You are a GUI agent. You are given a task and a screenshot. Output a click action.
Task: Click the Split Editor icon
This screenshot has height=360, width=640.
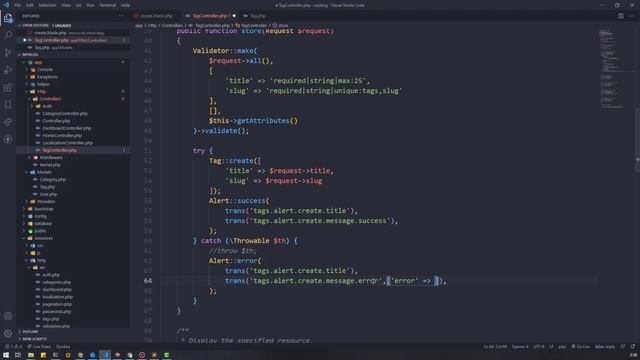620,16
